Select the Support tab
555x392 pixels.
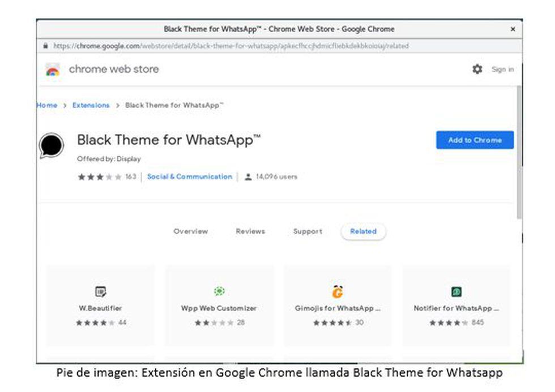pos(308,231)
